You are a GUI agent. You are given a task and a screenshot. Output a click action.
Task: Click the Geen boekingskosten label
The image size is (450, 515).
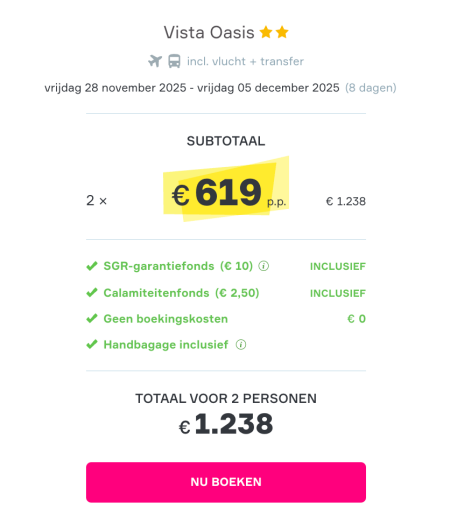click(x=166, y=319)
